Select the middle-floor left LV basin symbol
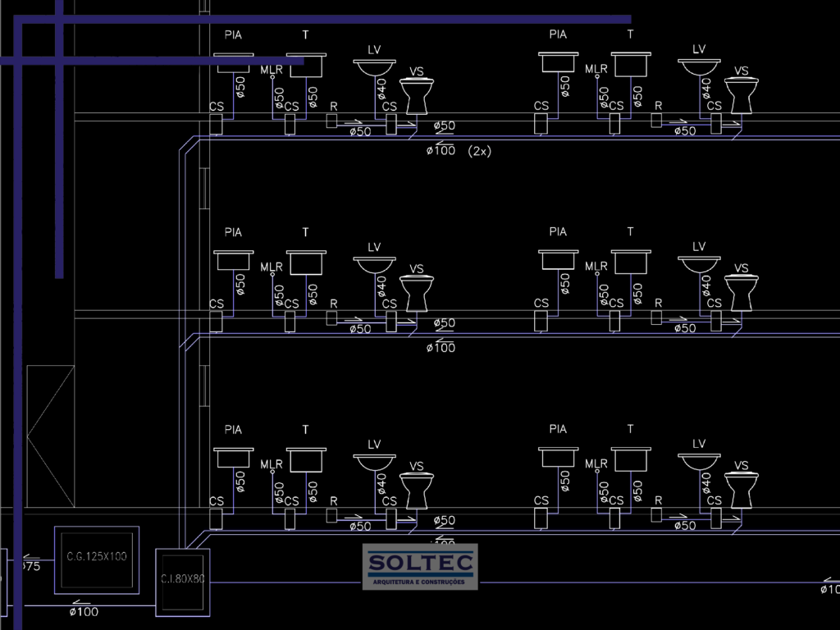 pos(375,265)
